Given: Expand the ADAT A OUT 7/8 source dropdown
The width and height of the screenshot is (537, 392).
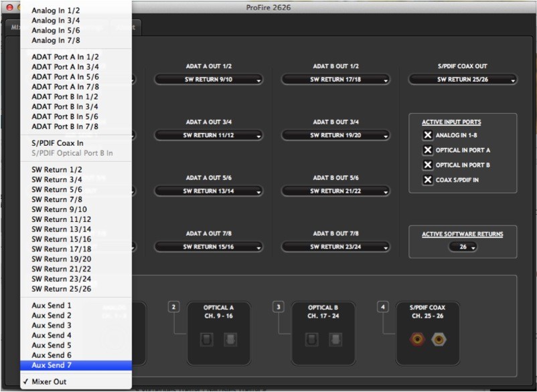Looking at the screenshot, I should [208, 247].
